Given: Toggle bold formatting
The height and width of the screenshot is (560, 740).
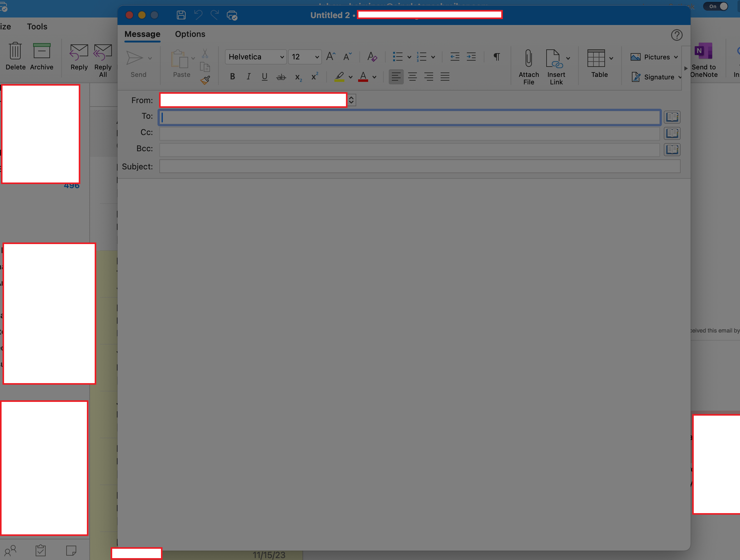Looking at the screenshot, I should (x=232, y=77).
